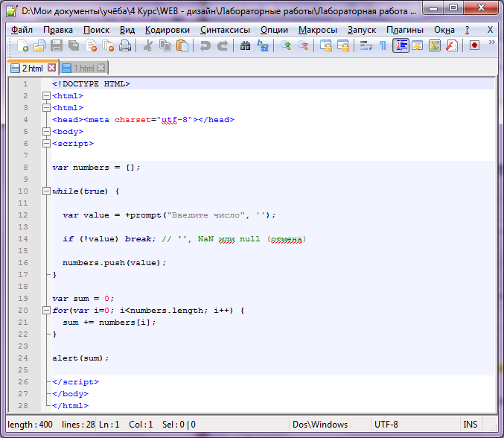Click the Undo arrow icon
Screen dimensions: 504x438
coord(205,46)
